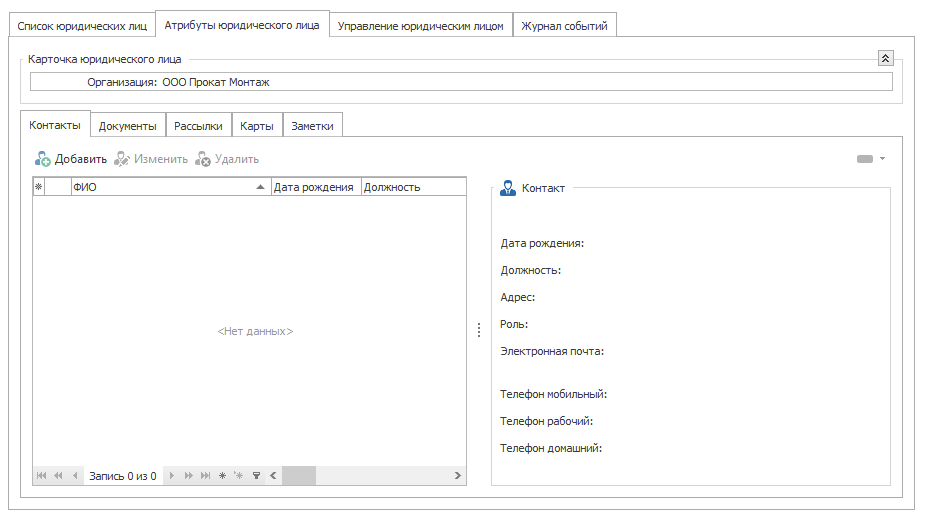This screenshot has height=520, width=925.
Task: Sort by Должность column header
Action: point(414,187)
